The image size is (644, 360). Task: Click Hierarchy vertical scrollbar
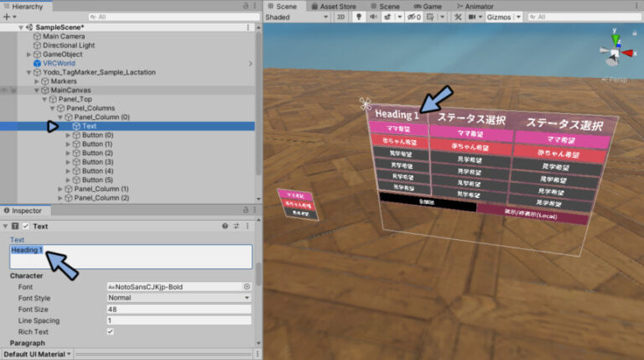click(x=258, y=102)
